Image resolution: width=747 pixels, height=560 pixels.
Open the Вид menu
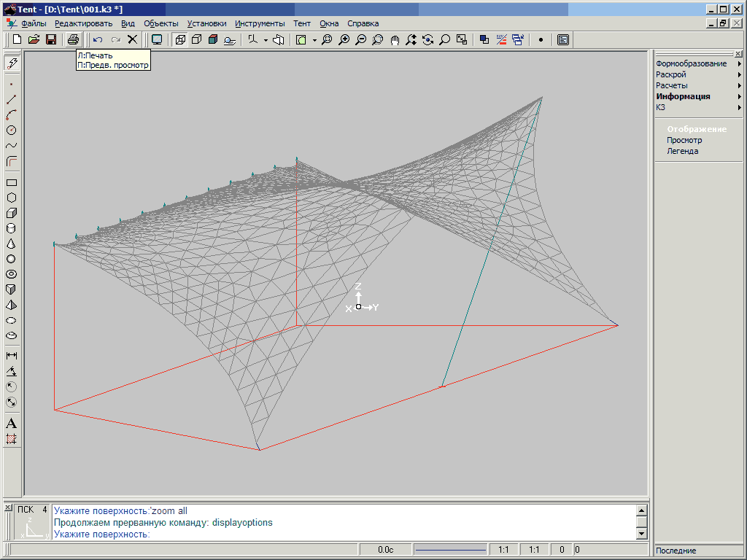(x=128, y=23)
